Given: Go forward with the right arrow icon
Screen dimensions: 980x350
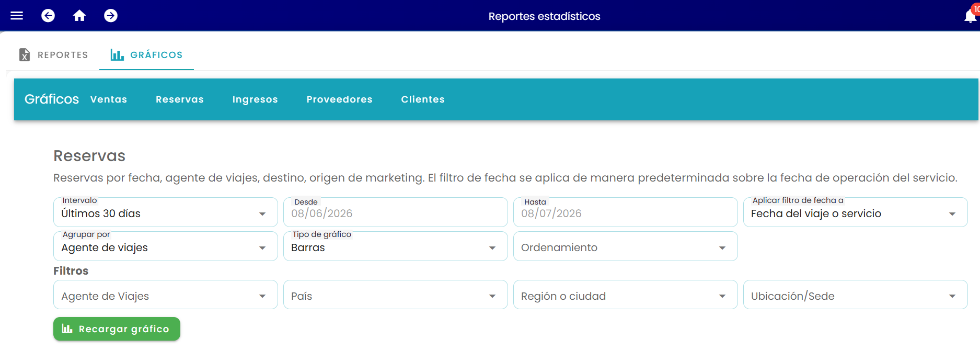Looking at the screenshot, I should click(x=111, y=16).
